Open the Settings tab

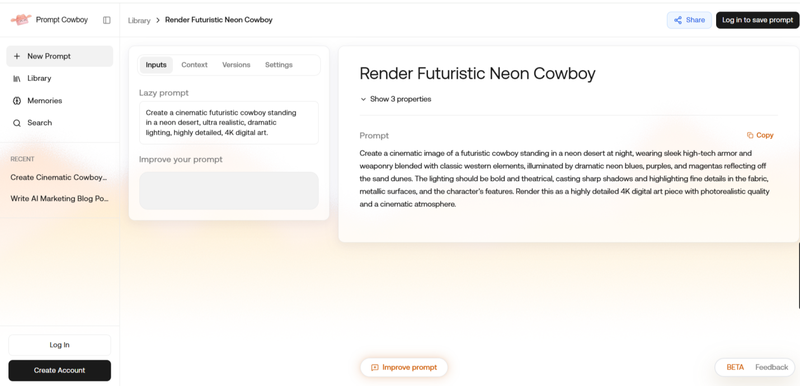[x=279, y=65]
